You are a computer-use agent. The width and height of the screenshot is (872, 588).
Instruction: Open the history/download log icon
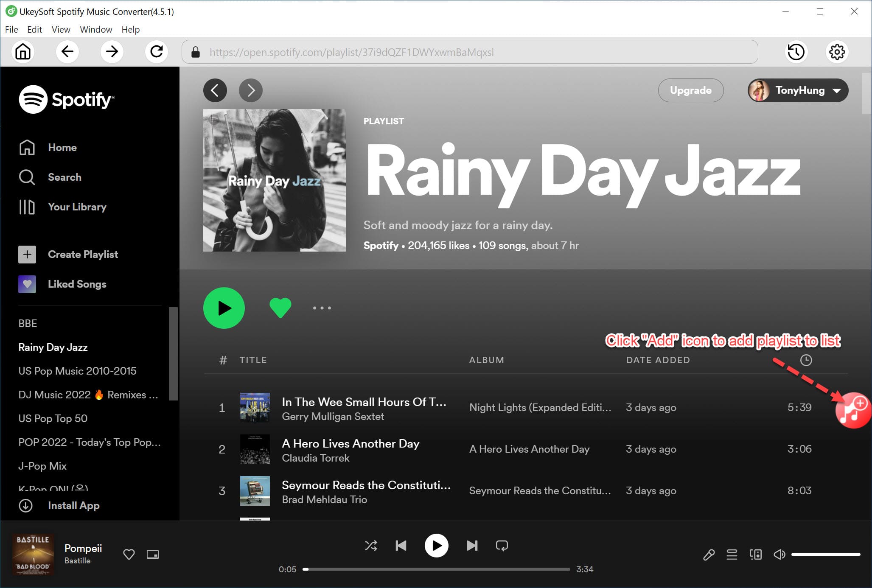click(x=796, y=52)
